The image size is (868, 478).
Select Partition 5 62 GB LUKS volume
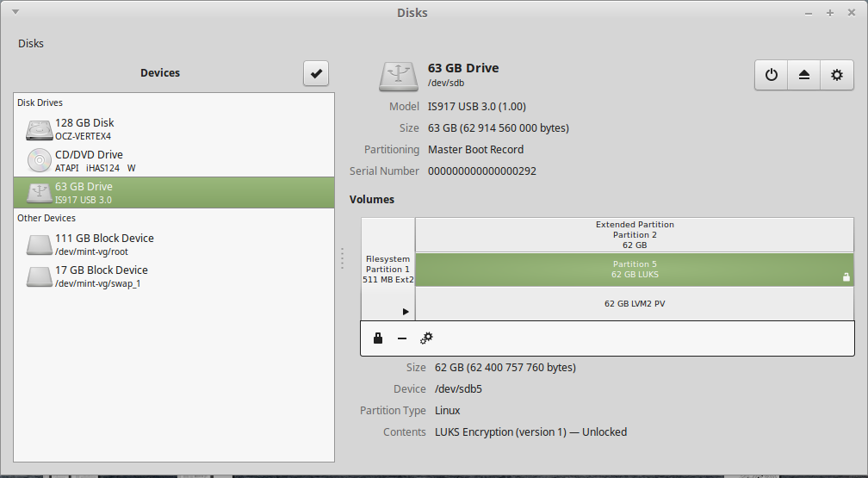click(635, 270)
